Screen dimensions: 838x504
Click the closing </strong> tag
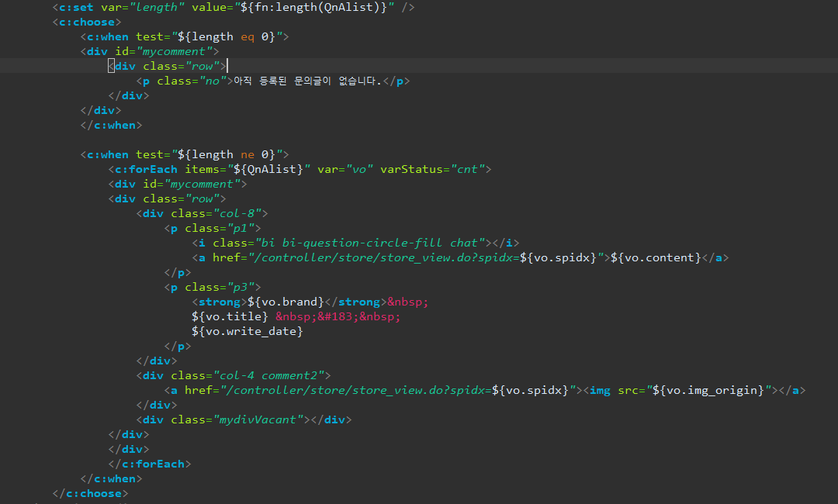point(355,302)
